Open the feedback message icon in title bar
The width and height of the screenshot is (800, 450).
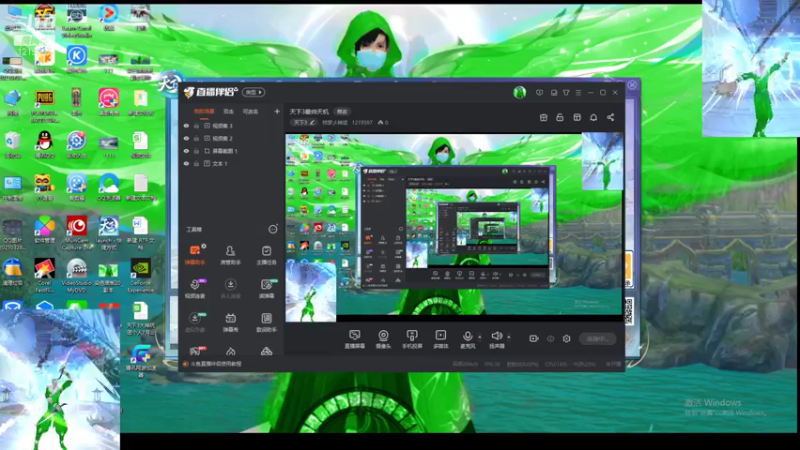click(x=539, y=93)
